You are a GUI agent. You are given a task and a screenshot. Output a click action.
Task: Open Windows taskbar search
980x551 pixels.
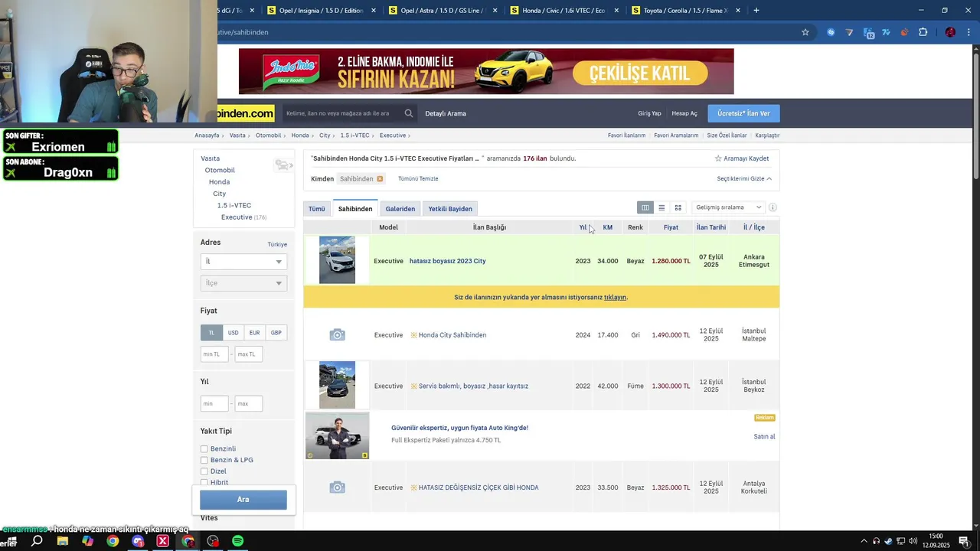37,541
